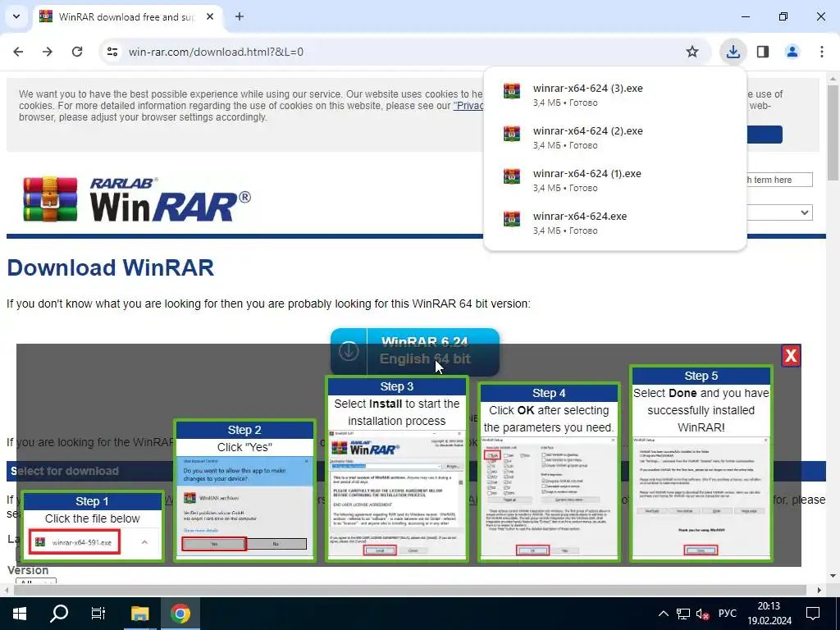The width and height of the screenshot is (840, 630).
Task: Open the Windows Start menu
Action: (20, 614)
